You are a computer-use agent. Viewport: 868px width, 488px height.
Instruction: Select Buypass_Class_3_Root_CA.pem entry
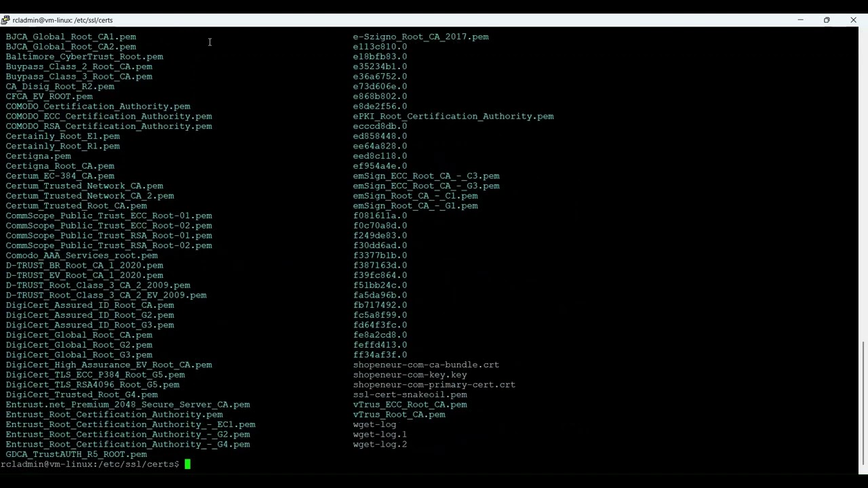tap(79, 77)
